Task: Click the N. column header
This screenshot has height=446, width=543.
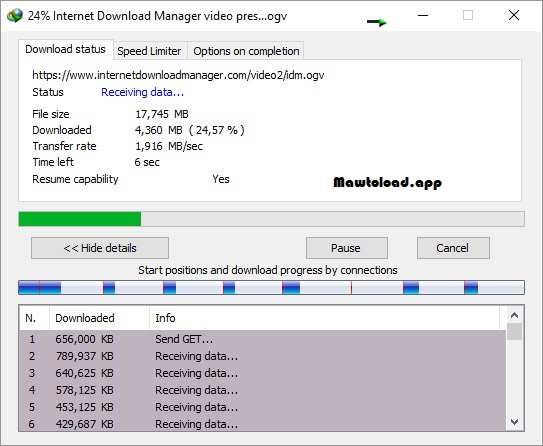Action: 34,318
